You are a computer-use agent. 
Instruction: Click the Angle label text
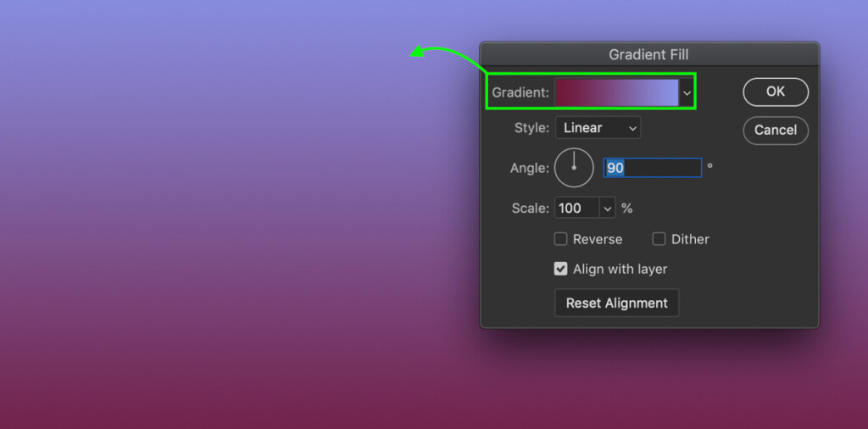point(529,168)
